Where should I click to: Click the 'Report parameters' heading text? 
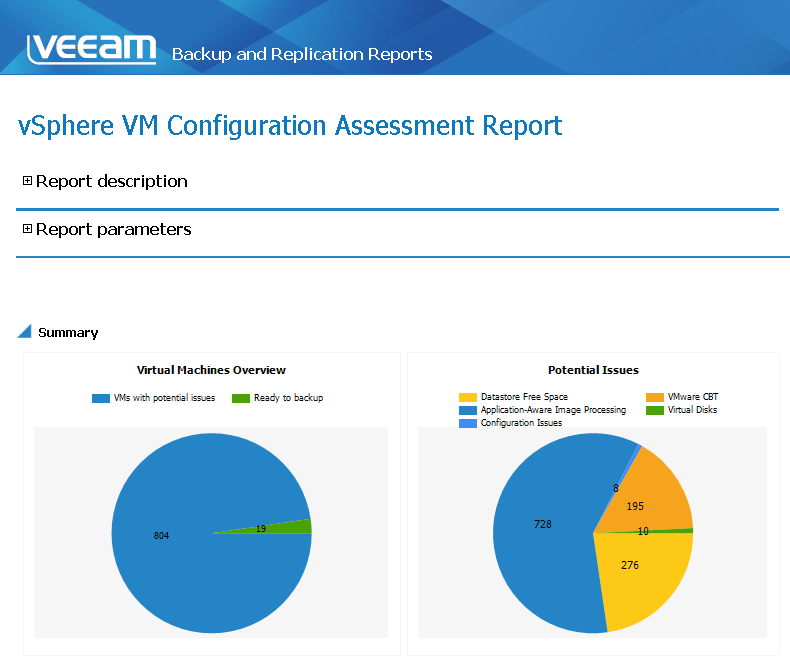113,229
